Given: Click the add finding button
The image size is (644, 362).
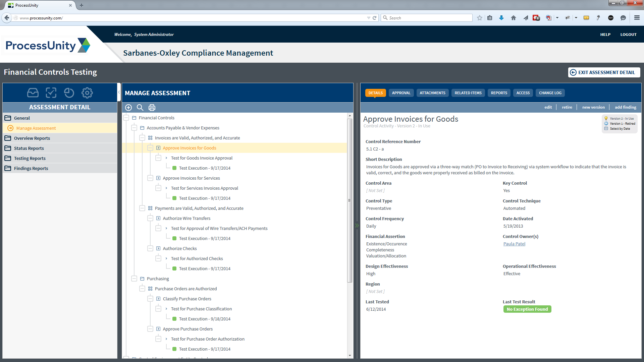Looking at the screenshot, I should click(625, 107).
